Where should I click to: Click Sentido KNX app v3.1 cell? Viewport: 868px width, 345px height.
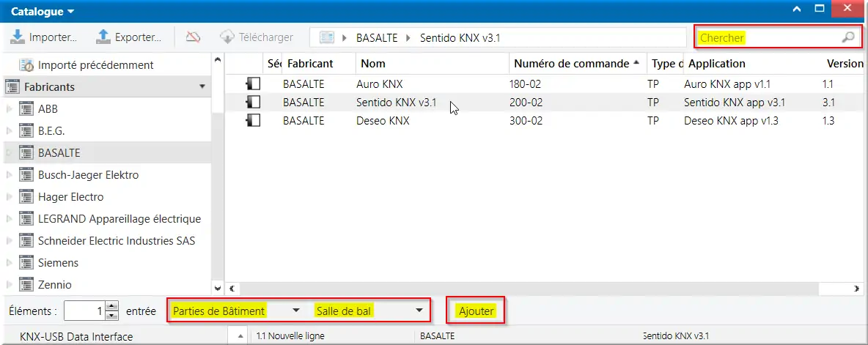[x=734, y=103]
